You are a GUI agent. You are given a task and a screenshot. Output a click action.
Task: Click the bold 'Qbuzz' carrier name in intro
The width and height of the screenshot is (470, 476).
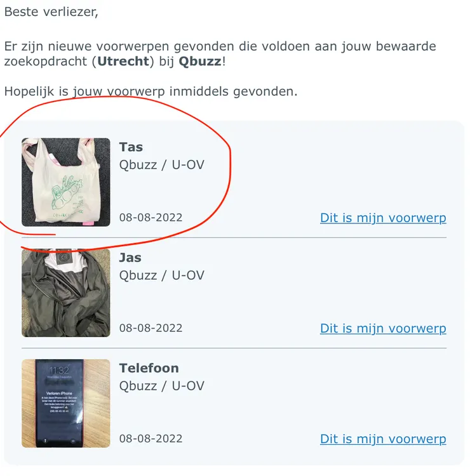(x=200, y=62)
